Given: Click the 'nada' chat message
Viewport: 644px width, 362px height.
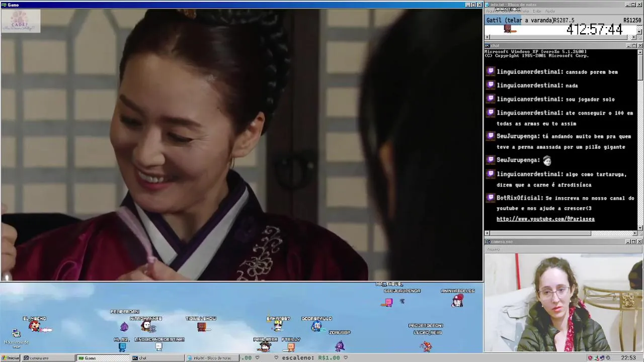Looking at the screenshot, I should [572, 85].
